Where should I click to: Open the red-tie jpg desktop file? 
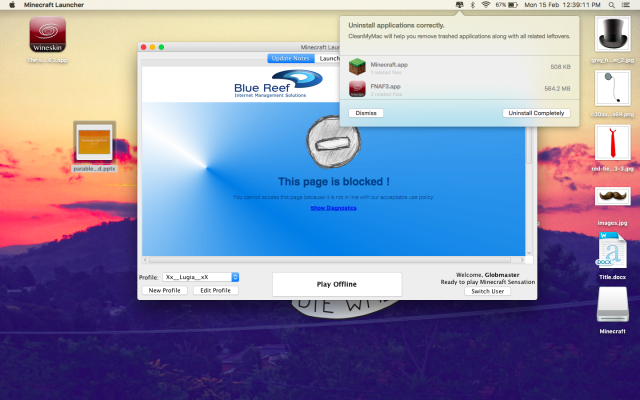(x=612, y=142)
